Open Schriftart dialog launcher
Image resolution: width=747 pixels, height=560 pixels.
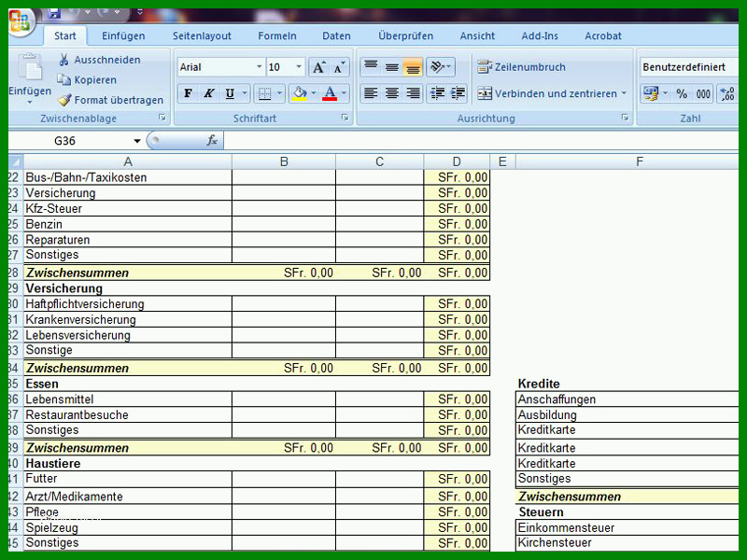pyautogui.click(x=345, y=118)
